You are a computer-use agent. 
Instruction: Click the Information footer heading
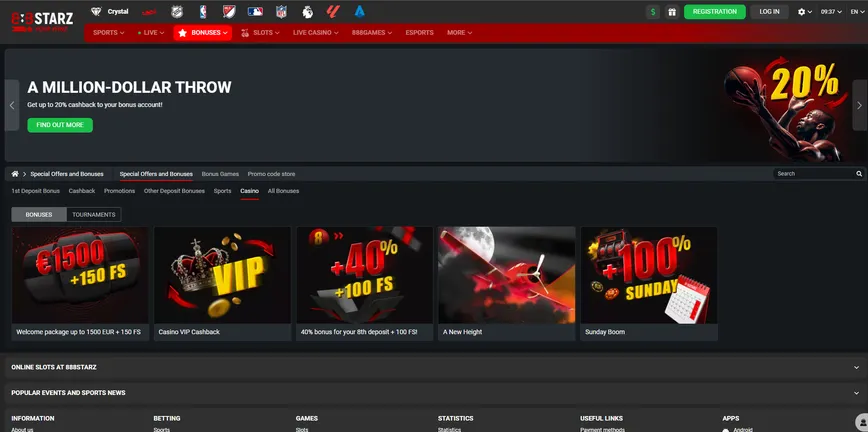click(x=33, y=419)
